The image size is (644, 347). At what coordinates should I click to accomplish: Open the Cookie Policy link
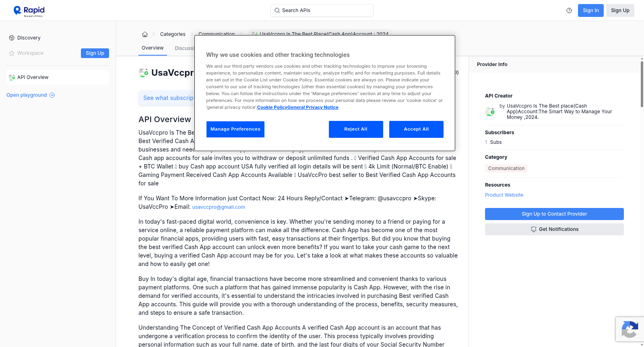pyautogui.click(x=272, y=107)
